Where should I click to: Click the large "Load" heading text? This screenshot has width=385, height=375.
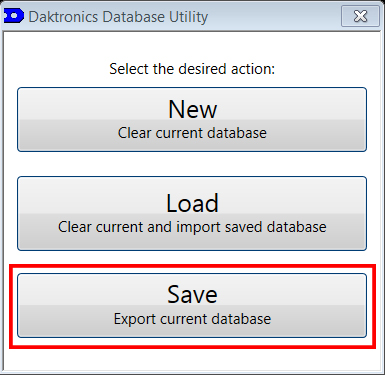click(x=192, y=203)
